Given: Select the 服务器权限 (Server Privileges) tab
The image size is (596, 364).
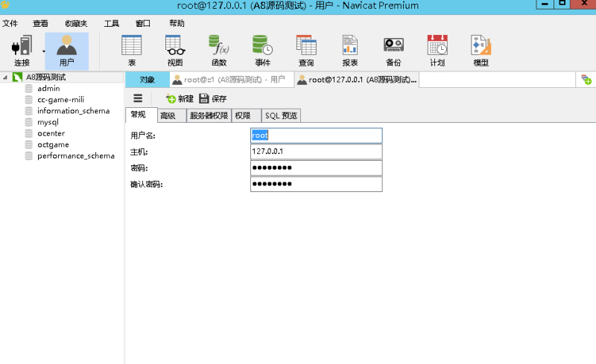Looking at the screenshot, I should click(209, 115).
